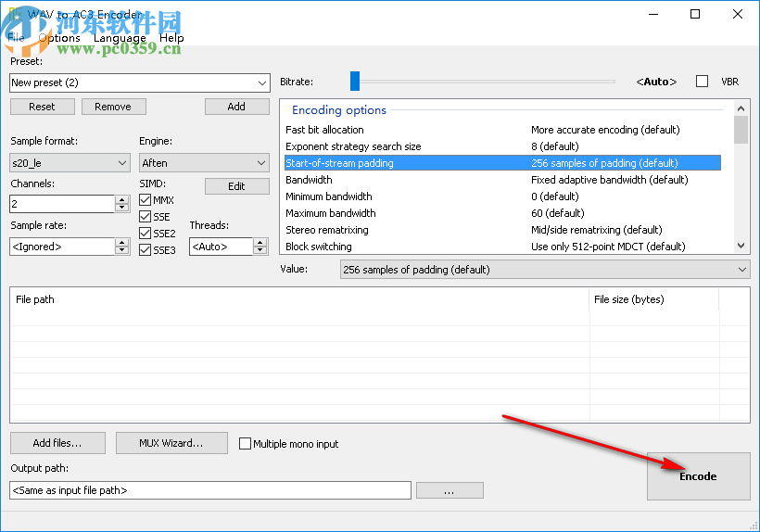Click the Encoding options group header
The height and width of the screenshot is (532, 760).
click(x=339, y=110)
